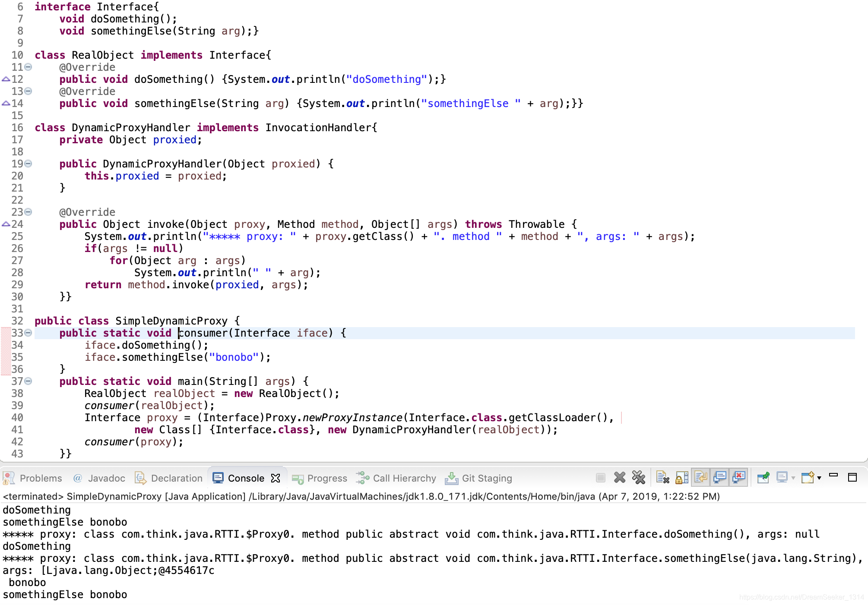The width and height of the screenshot is (868, 605).
Task: Open the Open Console dropdown arrow
Action: [819, 478]
